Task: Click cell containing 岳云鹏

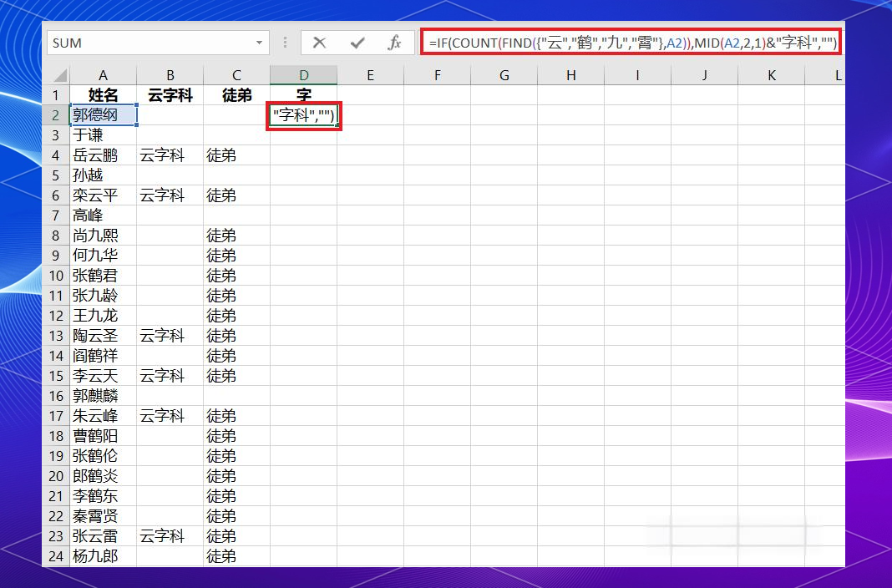Action: 103,155
